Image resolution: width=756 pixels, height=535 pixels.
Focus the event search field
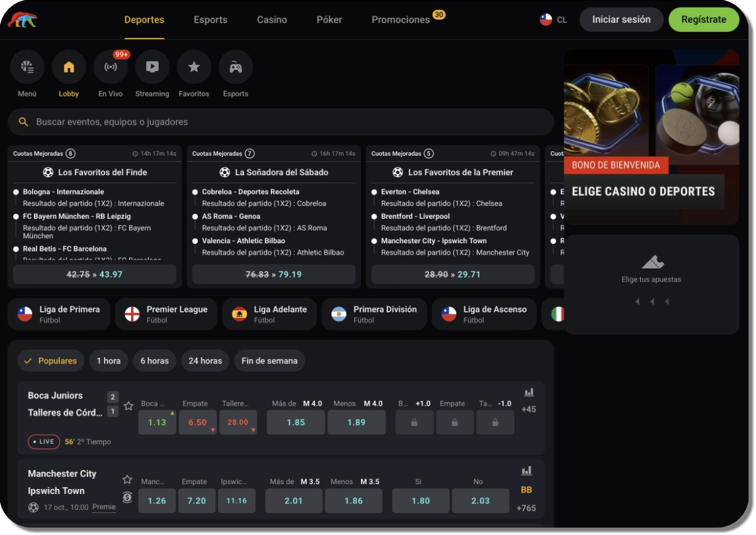(x=281, y=122)
